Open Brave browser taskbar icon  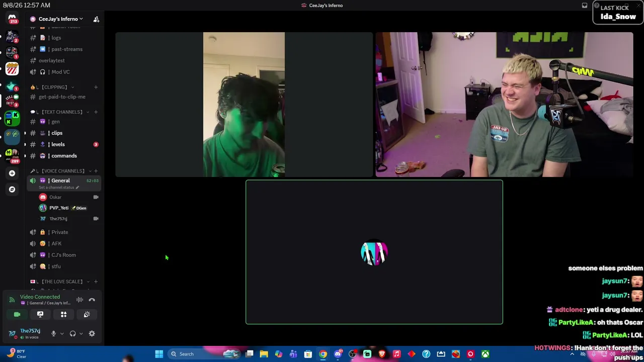(x=382, y=354)
